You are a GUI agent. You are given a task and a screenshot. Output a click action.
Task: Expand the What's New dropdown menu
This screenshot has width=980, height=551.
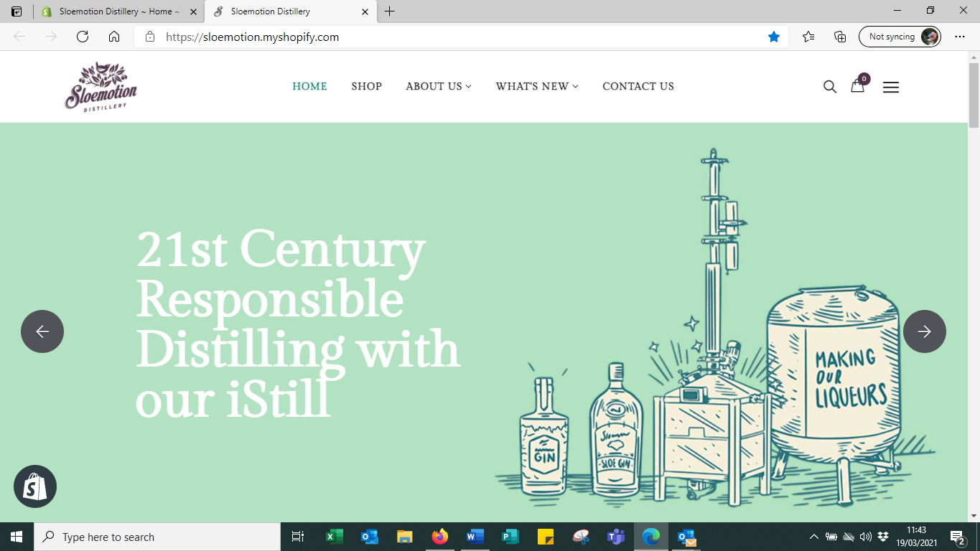(536, 86)
